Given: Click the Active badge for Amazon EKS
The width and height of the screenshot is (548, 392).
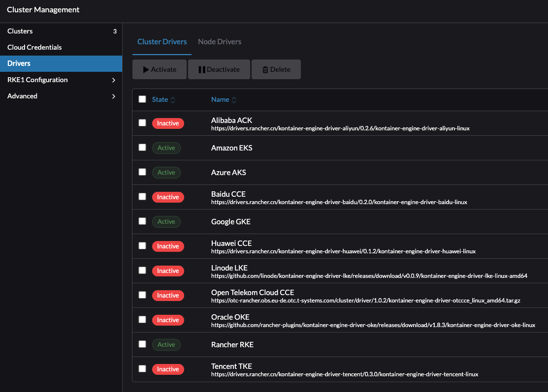Looking at the screenshot, I should (x=166, y=148).
